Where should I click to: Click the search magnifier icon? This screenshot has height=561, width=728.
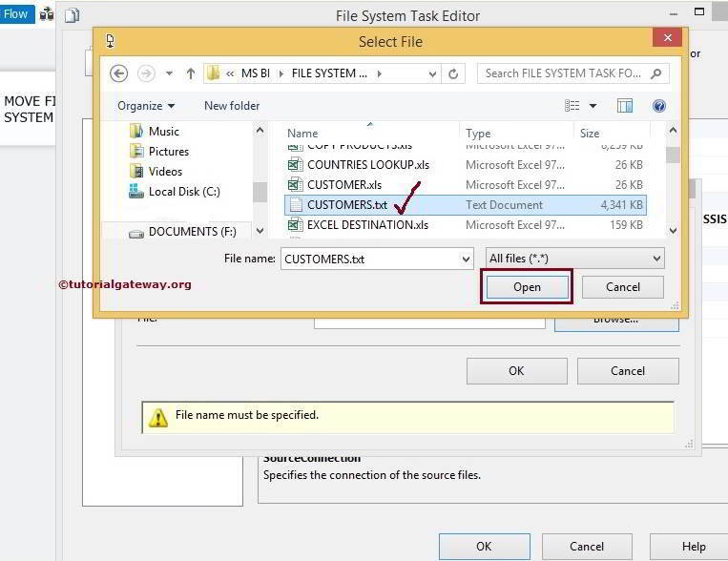(x=656, y=73)
